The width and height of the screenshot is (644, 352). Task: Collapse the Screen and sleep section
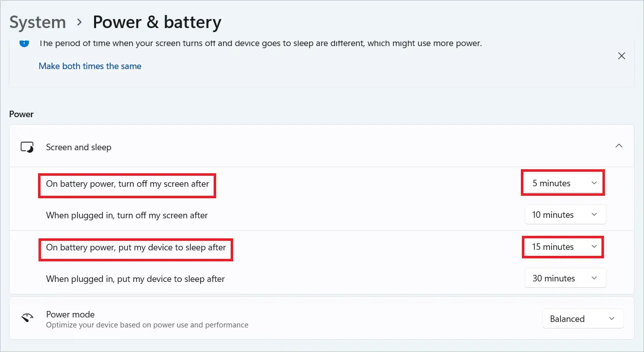619,146
